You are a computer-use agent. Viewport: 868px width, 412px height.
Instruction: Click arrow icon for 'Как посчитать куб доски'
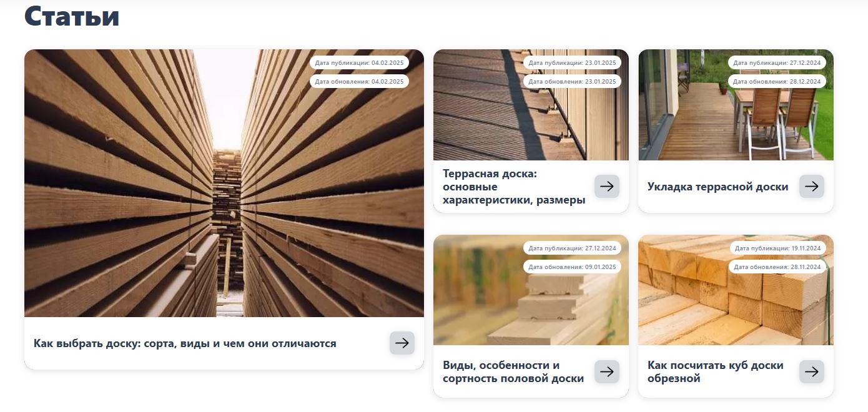pyautogui.click(x=812, y=372)
